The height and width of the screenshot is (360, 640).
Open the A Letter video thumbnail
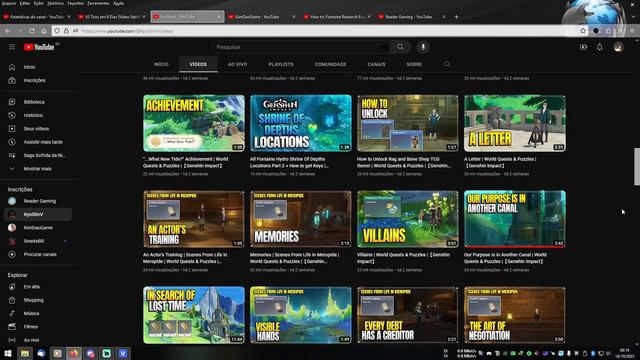pos(515,123)
